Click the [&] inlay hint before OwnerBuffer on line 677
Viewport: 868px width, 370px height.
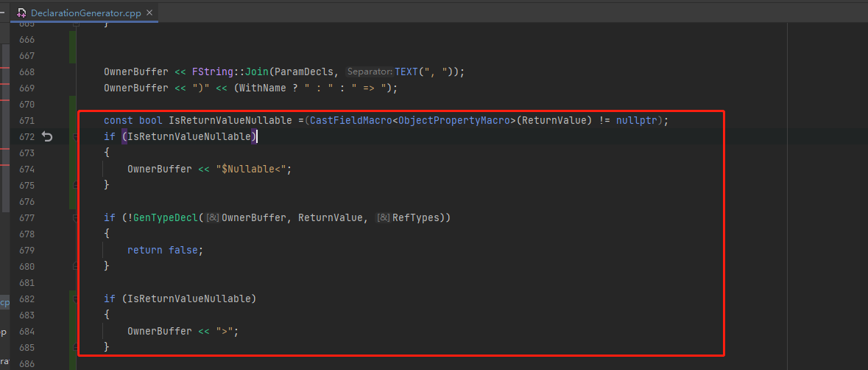(213, 218)
